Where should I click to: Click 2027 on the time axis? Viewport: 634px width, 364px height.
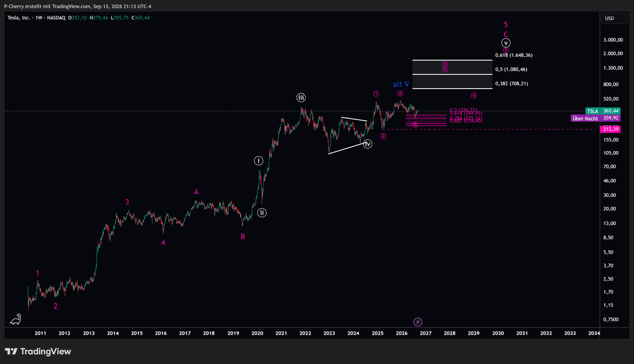coord(425,333)
